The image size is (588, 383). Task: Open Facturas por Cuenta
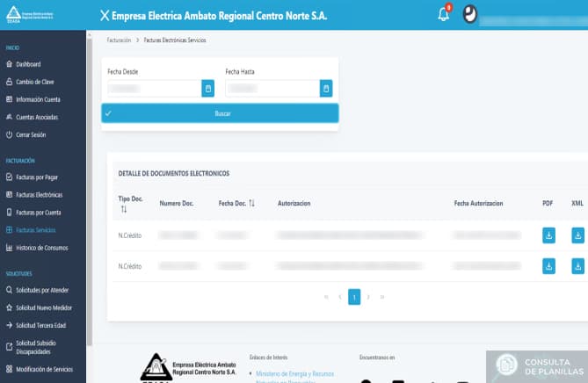click(x=33, y=213)
